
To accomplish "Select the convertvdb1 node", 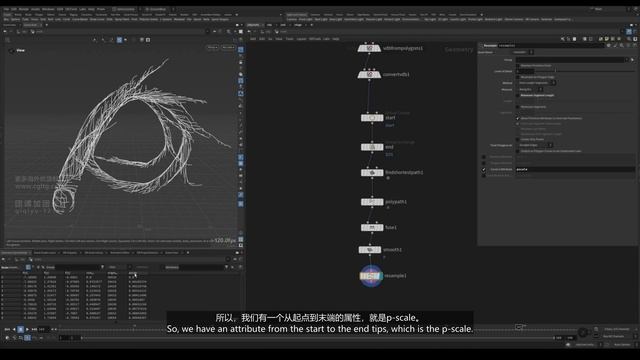I will tap(369, 75).
